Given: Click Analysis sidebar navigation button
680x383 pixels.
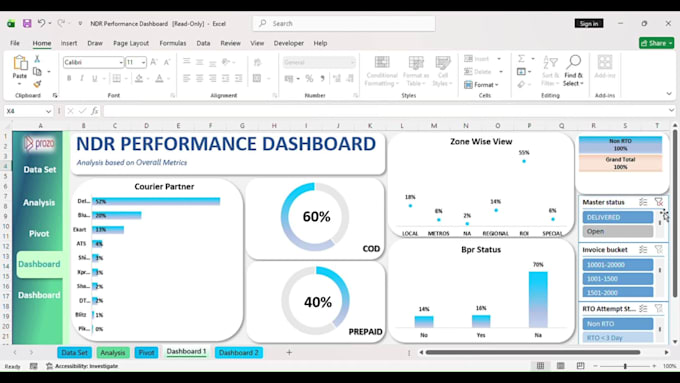Looking at the screenshot, I should (39, 203).
